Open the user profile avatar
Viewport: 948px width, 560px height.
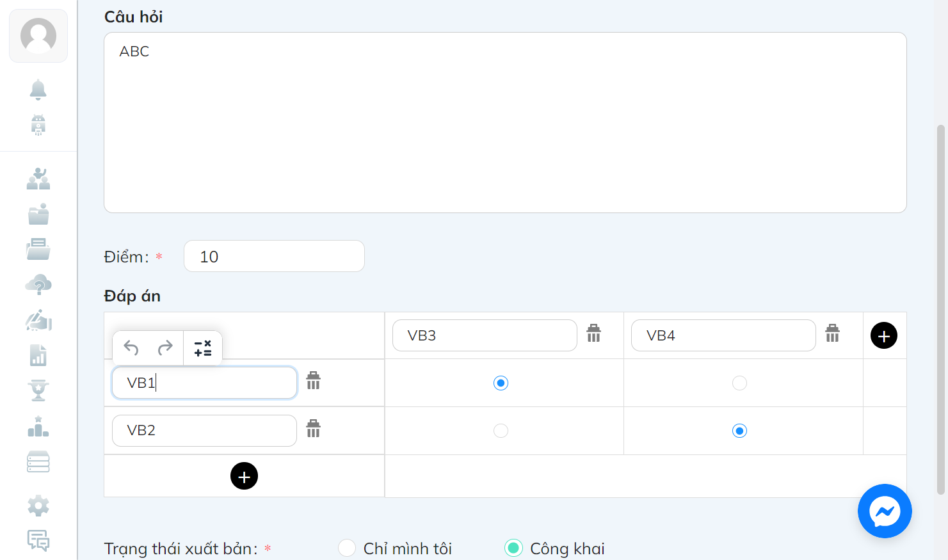(38, 36)
